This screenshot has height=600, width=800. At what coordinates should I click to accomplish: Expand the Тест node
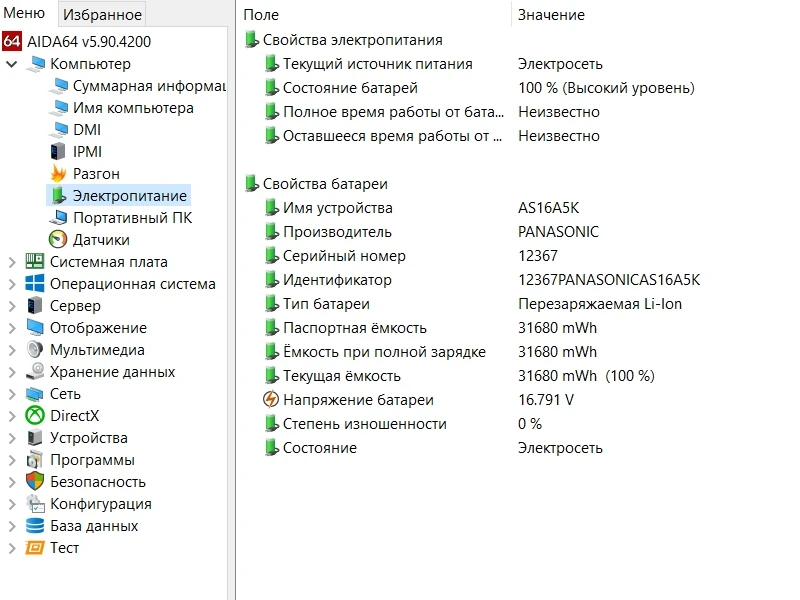pyautogui.click(x=12, y=547)
